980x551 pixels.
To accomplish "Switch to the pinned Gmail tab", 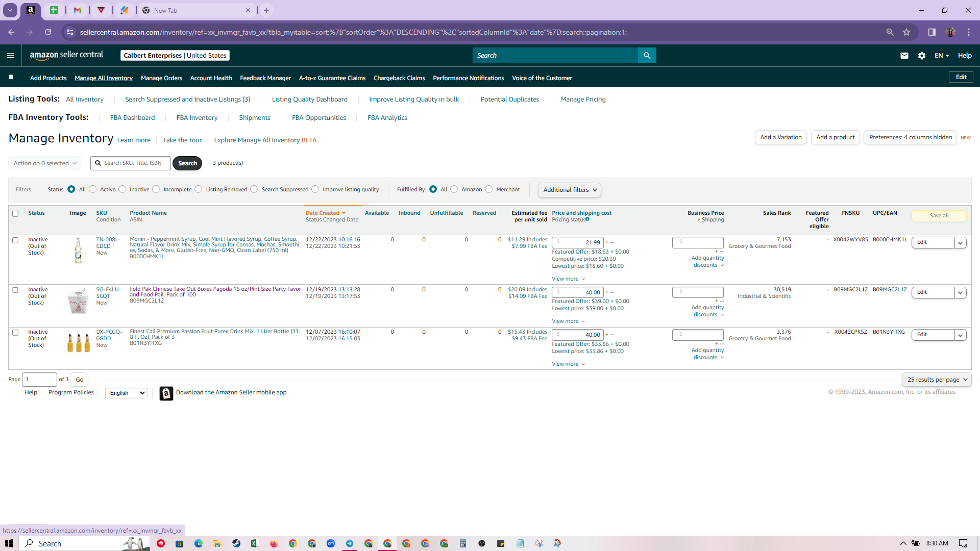I will [x=78, y=10].
